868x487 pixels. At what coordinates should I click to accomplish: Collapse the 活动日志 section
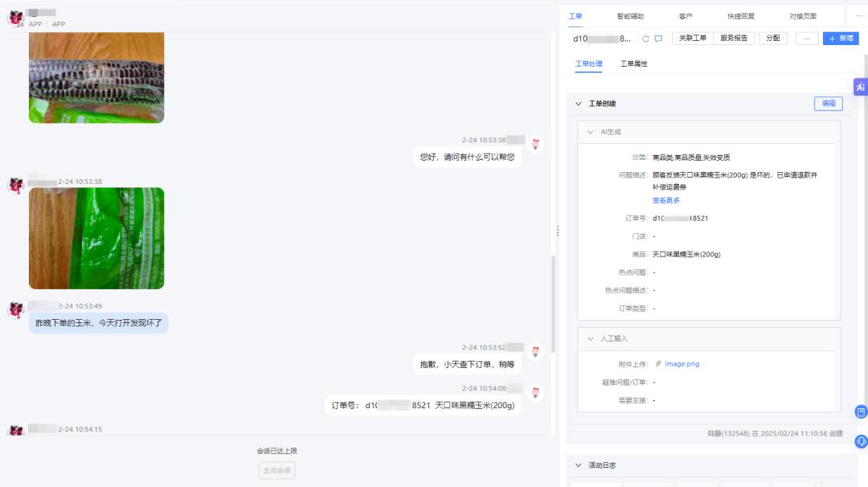(578, 465)
